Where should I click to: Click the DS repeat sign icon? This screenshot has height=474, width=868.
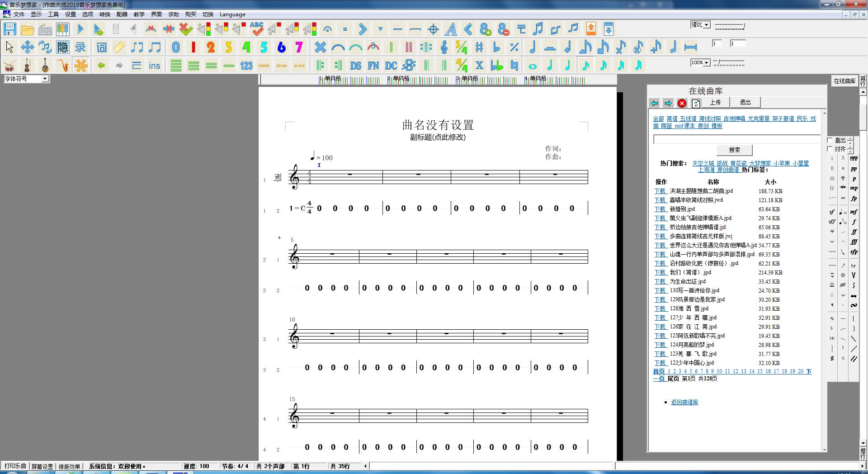tap(355, 66)
